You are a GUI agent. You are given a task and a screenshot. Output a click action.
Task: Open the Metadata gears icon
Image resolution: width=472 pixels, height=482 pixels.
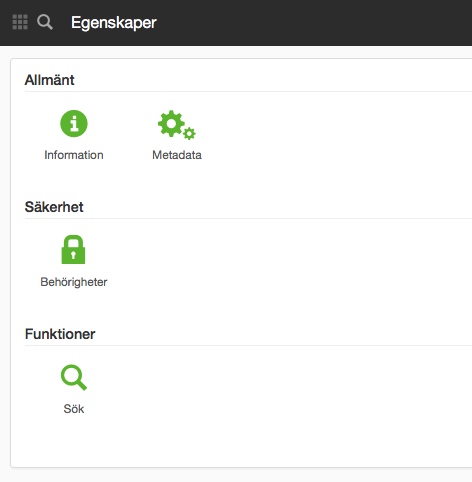[x=177, y=125]
